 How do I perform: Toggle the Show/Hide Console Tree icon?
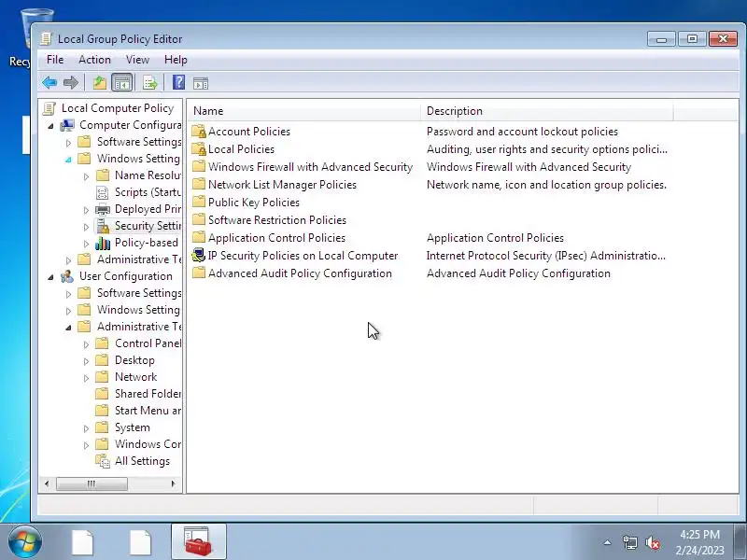pos(122,83)
